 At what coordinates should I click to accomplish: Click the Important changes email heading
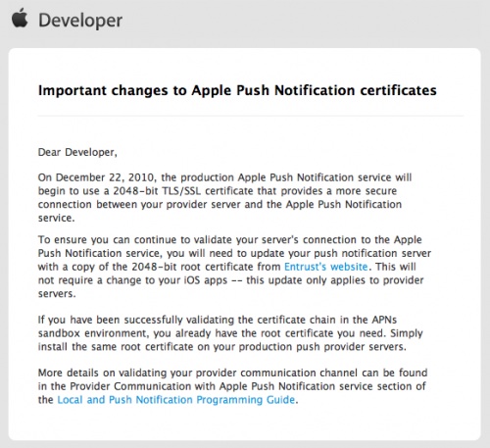click(x=237, y=90)
